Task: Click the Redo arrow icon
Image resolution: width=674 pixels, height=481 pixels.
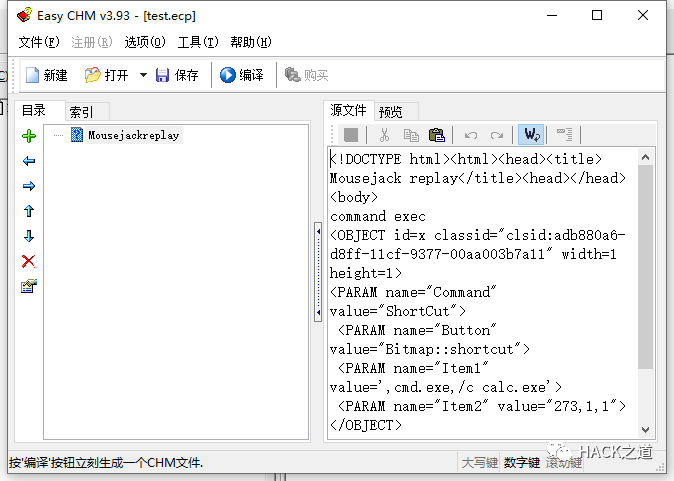Action: [497, 135]
